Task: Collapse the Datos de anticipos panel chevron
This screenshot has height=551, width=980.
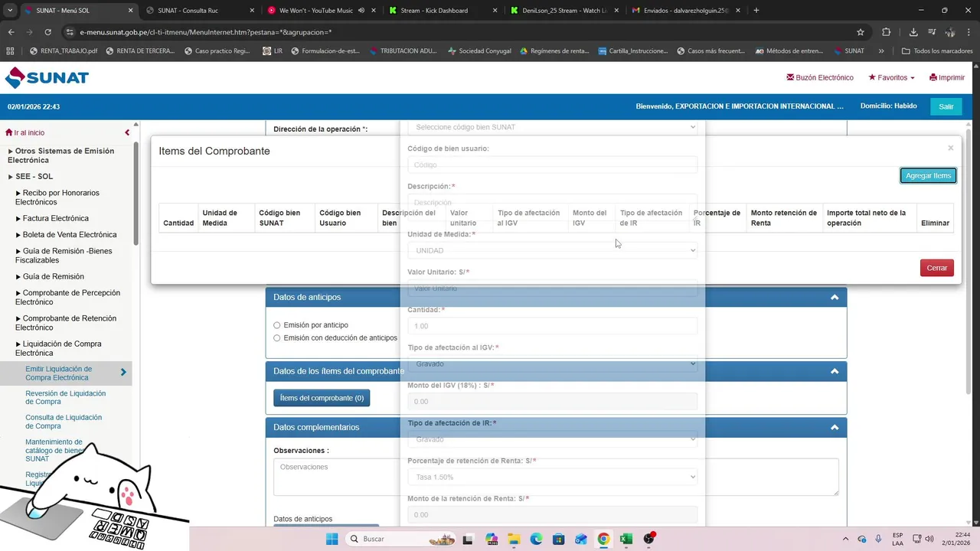Action: click(x=835, y=297)
